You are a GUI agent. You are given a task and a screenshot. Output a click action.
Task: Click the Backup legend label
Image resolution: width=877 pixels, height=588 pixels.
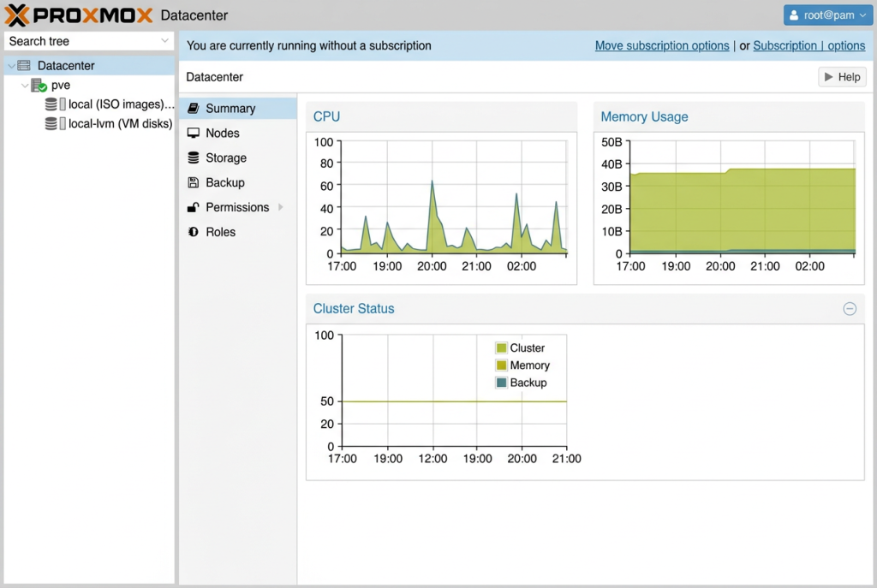[x=528, y=383]
